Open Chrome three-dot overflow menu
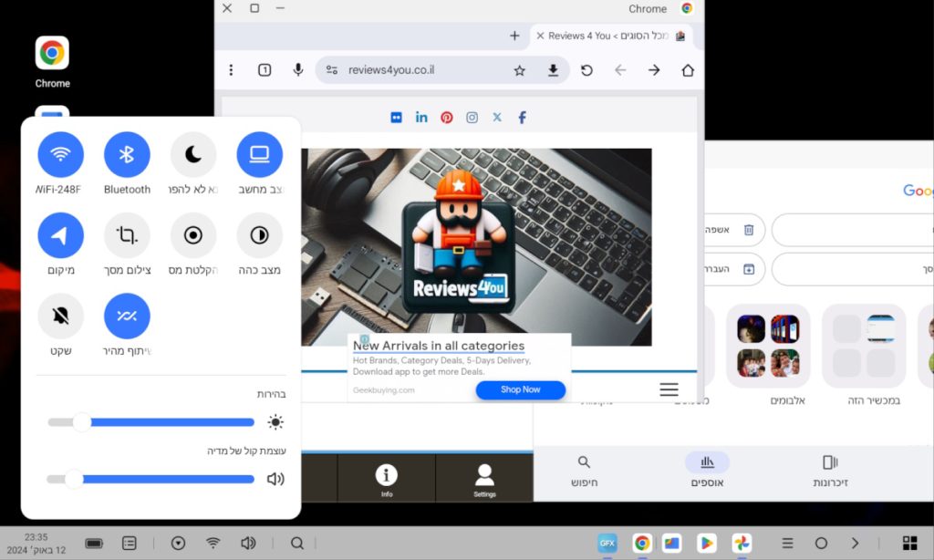934x560 pixels. coord(231,70)
